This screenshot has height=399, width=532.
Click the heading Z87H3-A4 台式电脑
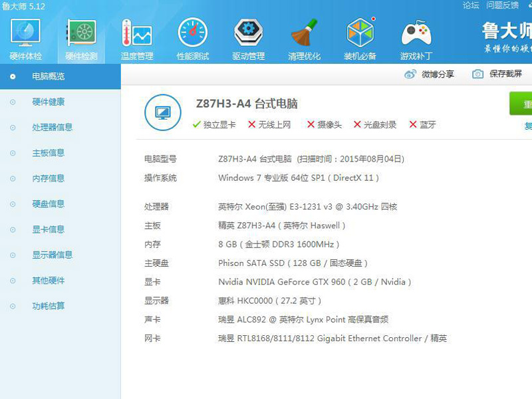(247, 104)
